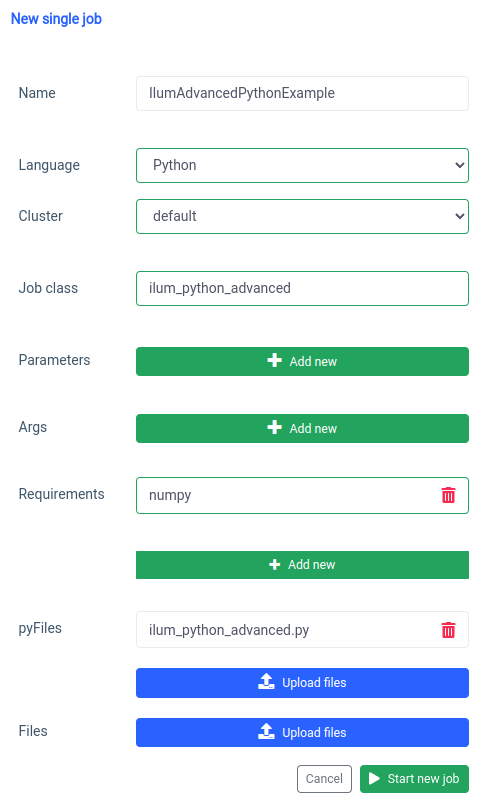Click the upload icon in pyFiles section
Screen dimensions: 488x806
click(266, 682)
